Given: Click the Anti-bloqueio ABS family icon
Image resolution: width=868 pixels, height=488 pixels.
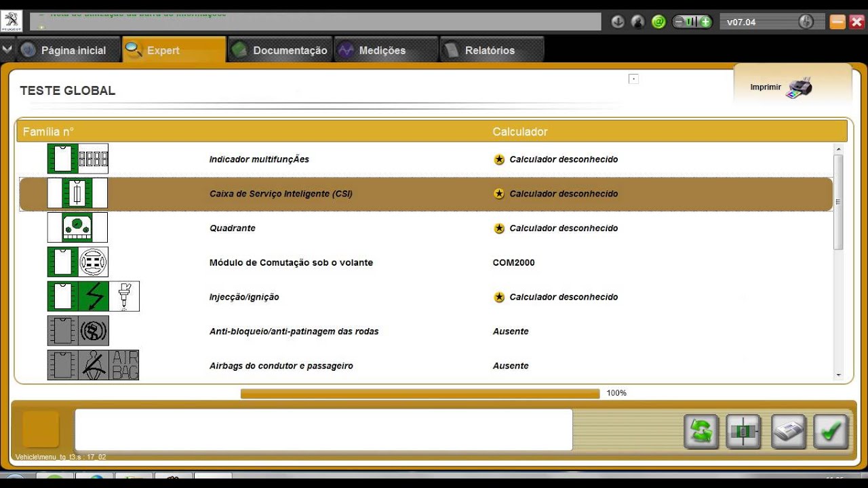Looking at the screenshot, I should pos(78,331).
